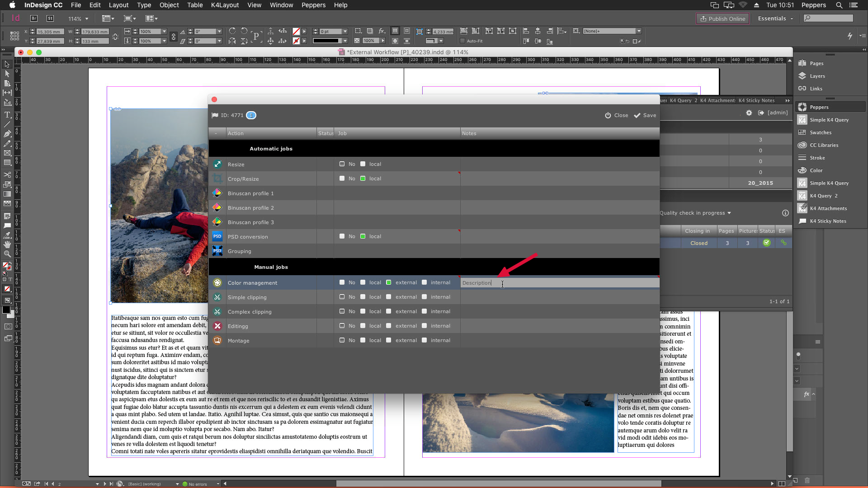Click Close in the job dialog
The height and width of the screenshot is (488, 868).
[x=617, y=115]
